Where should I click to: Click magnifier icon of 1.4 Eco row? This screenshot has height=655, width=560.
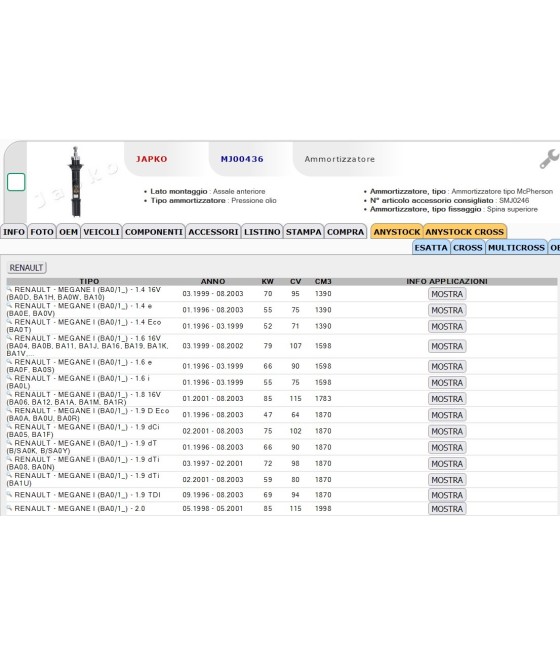10,322
